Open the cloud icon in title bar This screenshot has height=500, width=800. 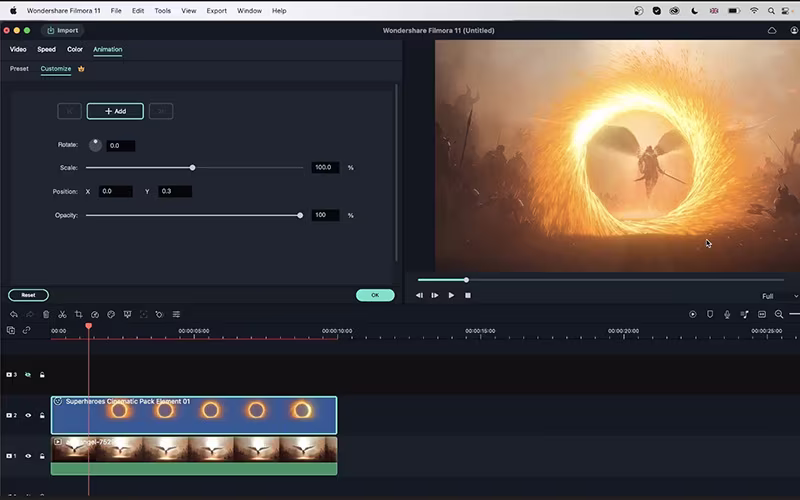pyautogui.click(x=772, y=31)
